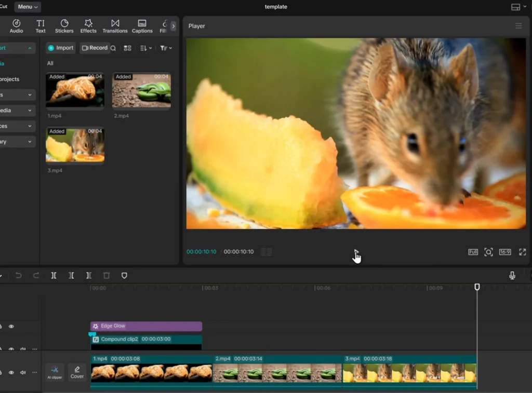Switch to the Text tab
This screenshot has height=393, width=532.
coord(41,26)
